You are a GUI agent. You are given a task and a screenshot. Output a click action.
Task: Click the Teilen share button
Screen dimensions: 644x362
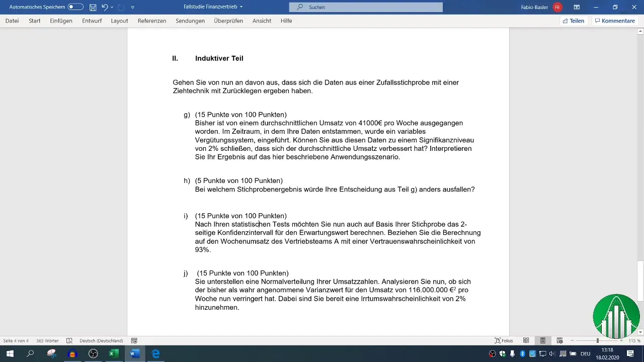pos(574,21)
